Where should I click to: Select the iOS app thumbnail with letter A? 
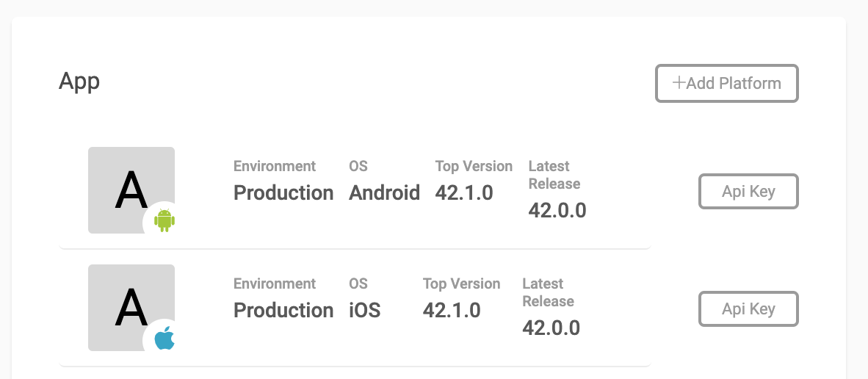pyautogui.click(x=131, y=307)
